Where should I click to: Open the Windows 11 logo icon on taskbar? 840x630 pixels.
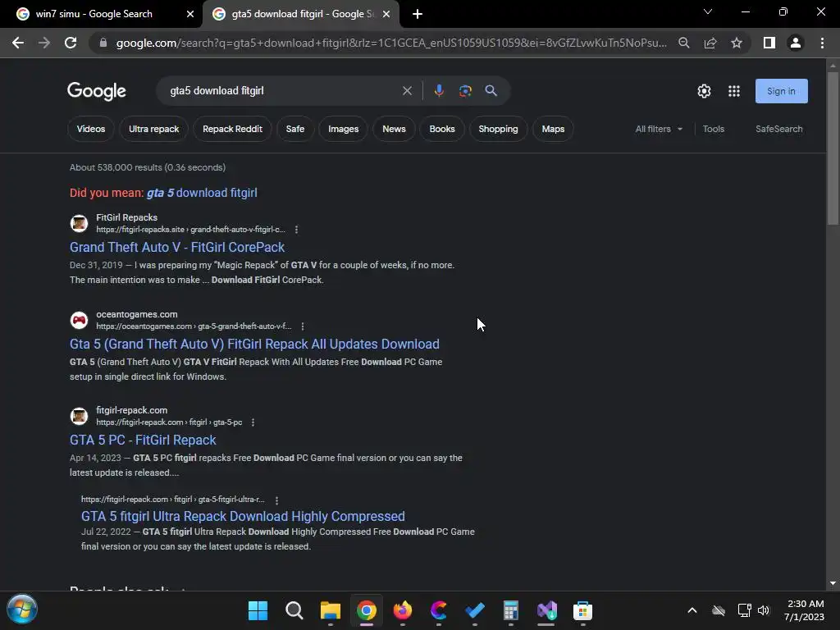tap(258, 610)
